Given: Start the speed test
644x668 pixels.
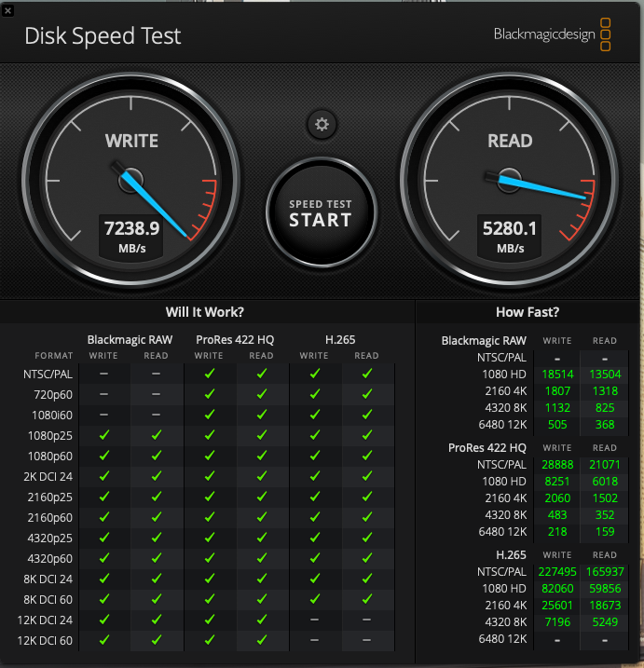Looking at the screenshot, I should pyautogui.click(x=322, y=212).
